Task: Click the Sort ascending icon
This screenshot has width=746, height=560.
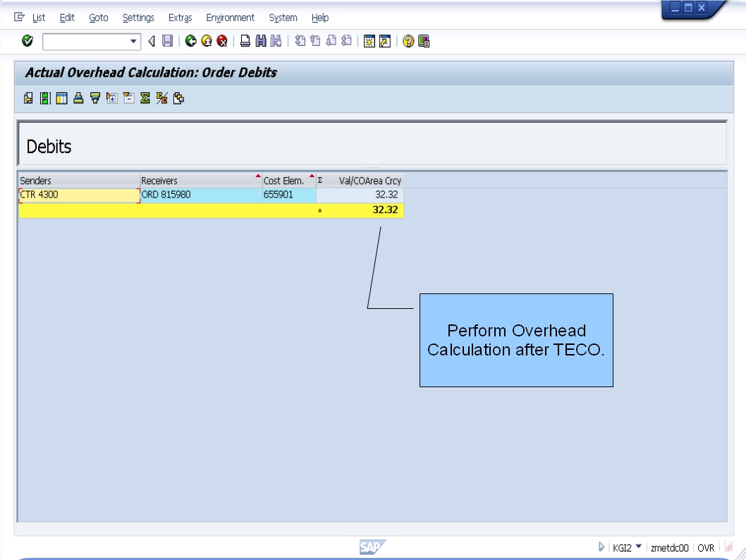Action: click(x=78, y=99)
